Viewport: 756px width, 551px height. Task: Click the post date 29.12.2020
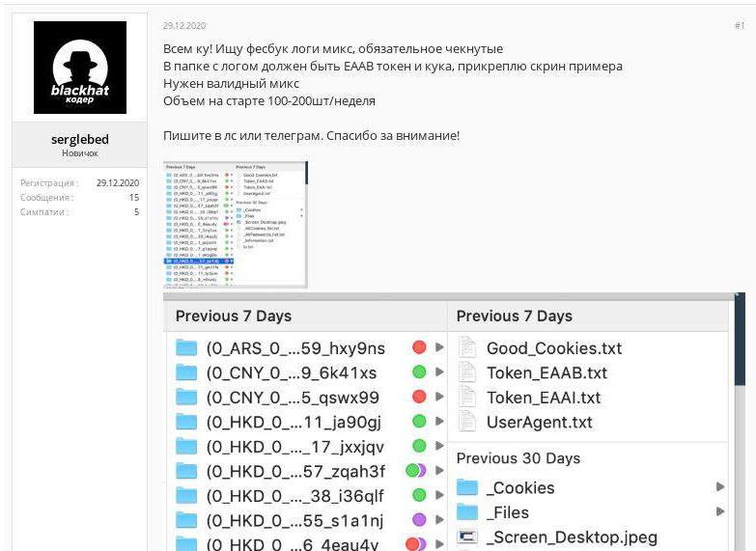184,25
